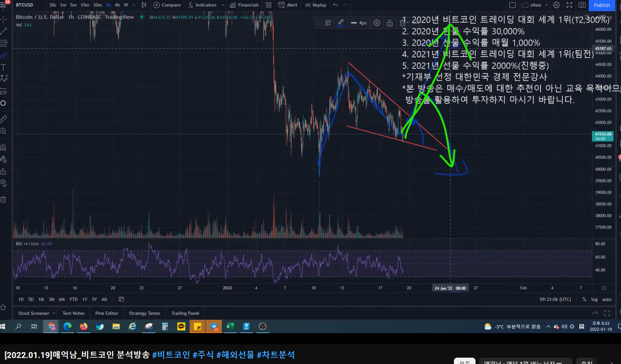This screenshot has height=364, width=621.
Task: Open the Go to date icon
Action: click(121, 299)
